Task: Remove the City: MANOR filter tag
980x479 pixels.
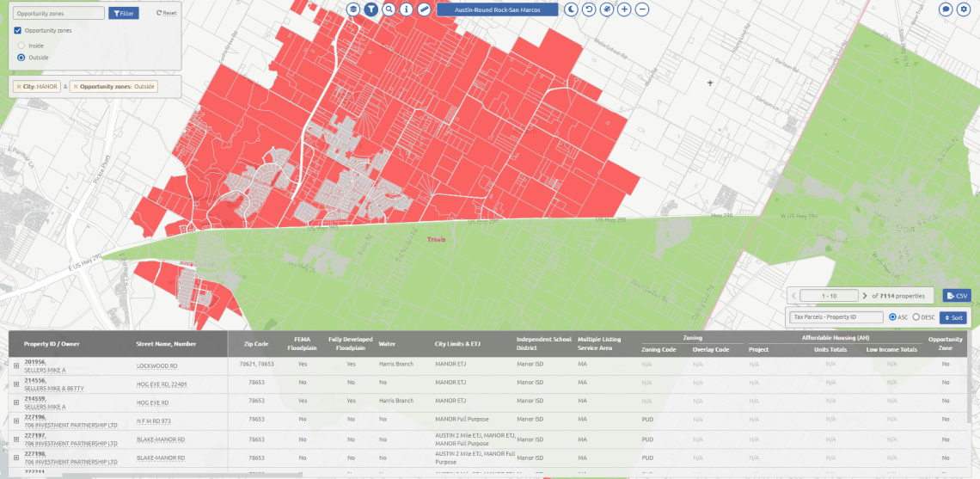Action: point(19,87)
